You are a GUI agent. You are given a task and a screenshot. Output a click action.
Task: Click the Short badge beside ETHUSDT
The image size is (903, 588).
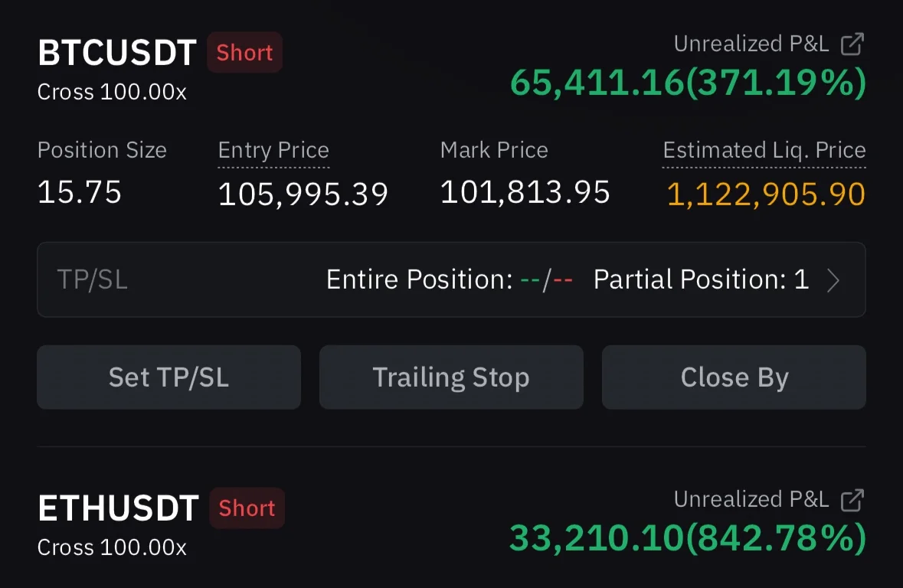click(x=247, y=508)
